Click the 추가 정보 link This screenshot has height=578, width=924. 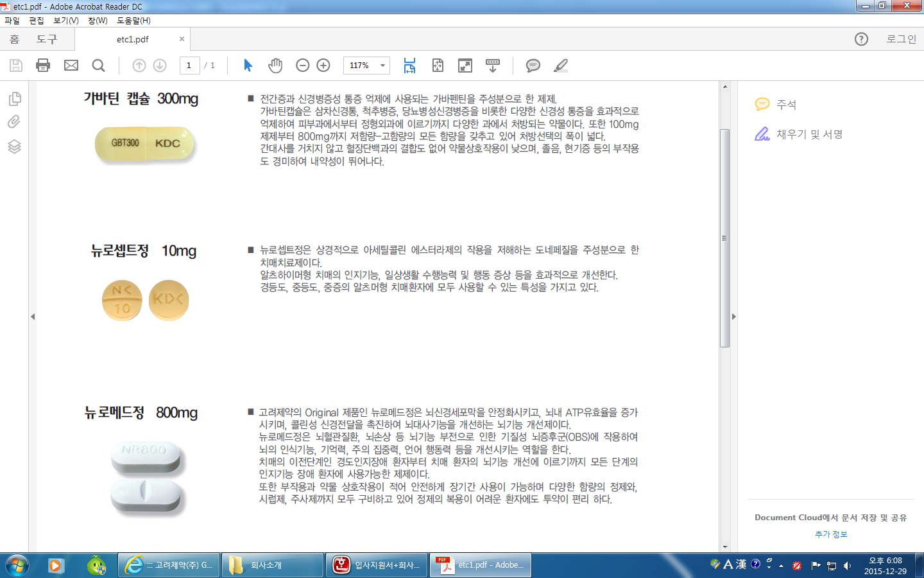click(x=831, y=534)
